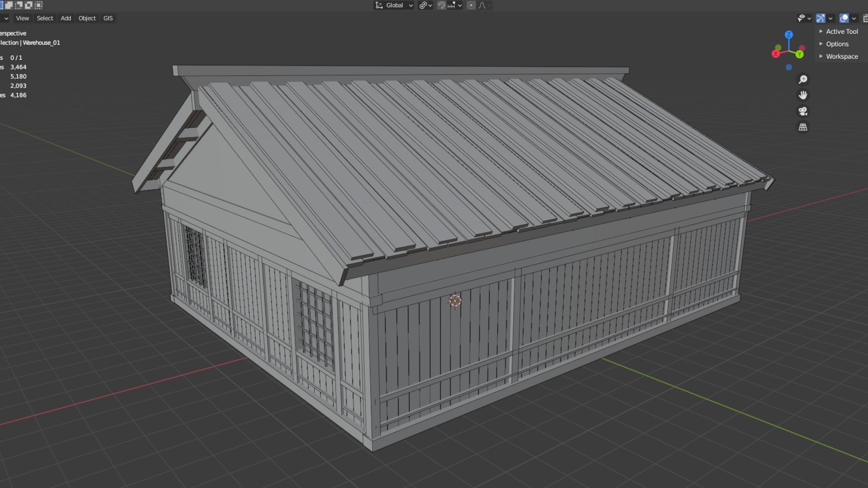Image resolution: width=868 pixels, height=488 pixels.
Task: Open the GIS menu
Action: click(x=108, y=18)
